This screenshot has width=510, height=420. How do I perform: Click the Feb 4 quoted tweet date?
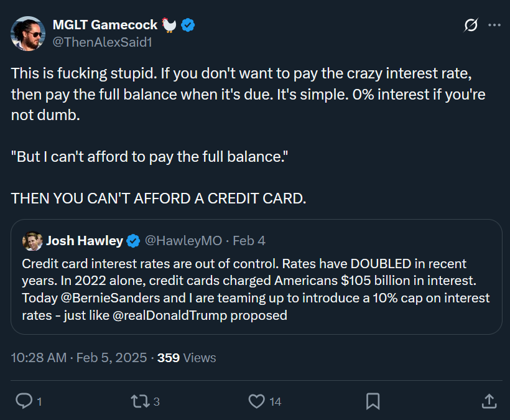pyautogui.click(x=249, y=241)
